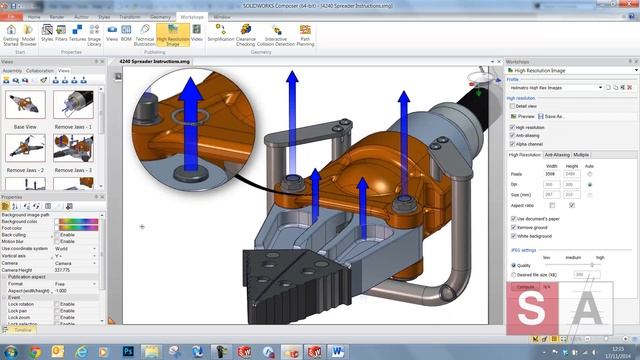Viewport: 640px width, 360px height.
Task: Click the Save As button
Action: (551, 116)
